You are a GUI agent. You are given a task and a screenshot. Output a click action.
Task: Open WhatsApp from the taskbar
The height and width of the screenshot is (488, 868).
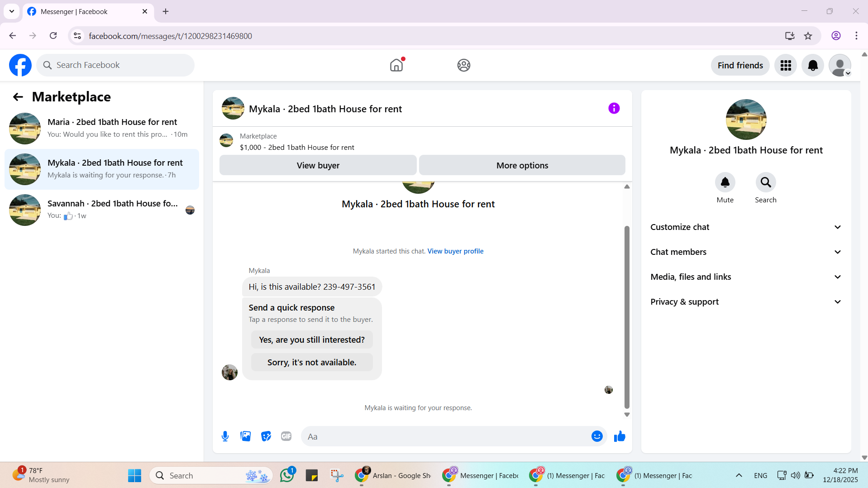pyautogui.click(x=287, y=475)
